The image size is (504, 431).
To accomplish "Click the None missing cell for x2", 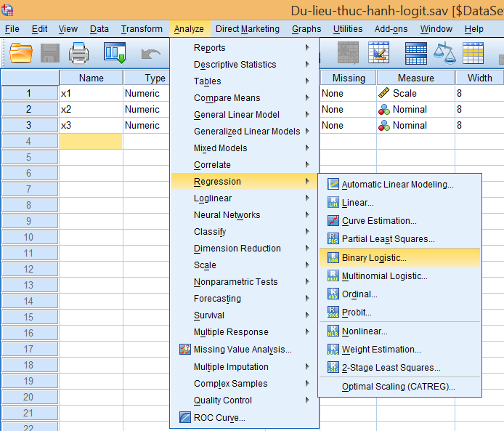I will (x=348, y=109).
